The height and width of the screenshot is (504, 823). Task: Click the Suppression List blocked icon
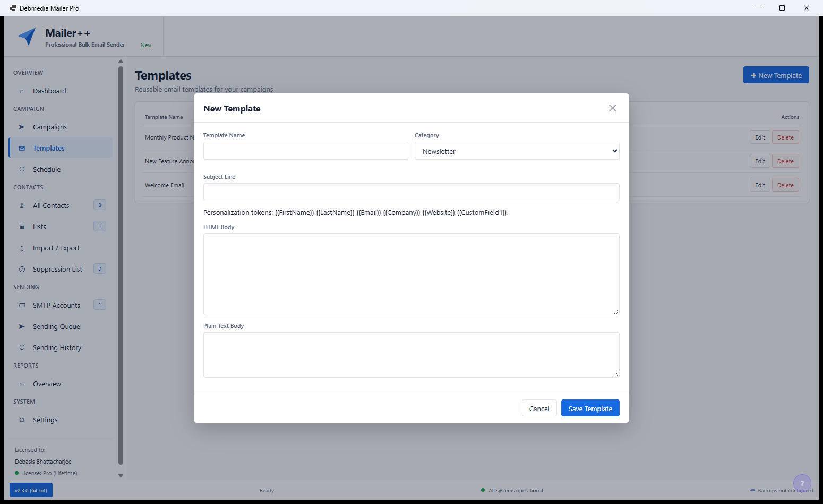coord(22,270)
